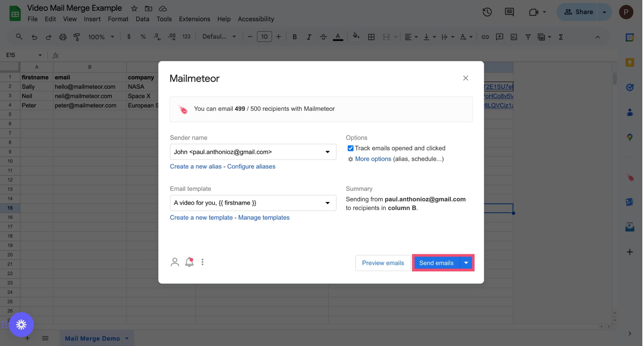Open the Tasks side panel icon
Image resolution: width=644 pixels, height=346 pixels.
point(630,87)
